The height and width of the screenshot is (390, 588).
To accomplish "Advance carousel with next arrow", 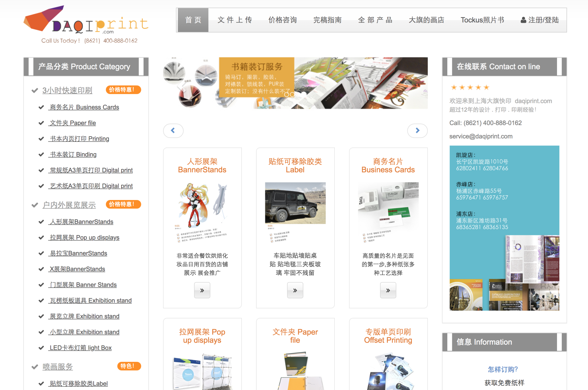I will coord(417,130).
